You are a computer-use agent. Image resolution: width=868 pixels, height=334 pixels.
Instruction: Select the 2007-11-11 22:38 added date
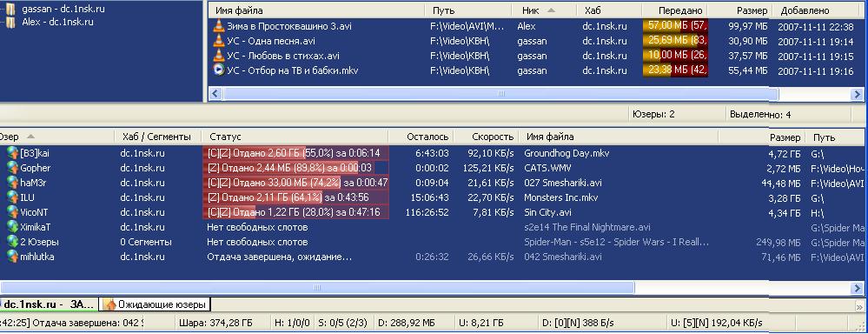click(x=815, y=26)
